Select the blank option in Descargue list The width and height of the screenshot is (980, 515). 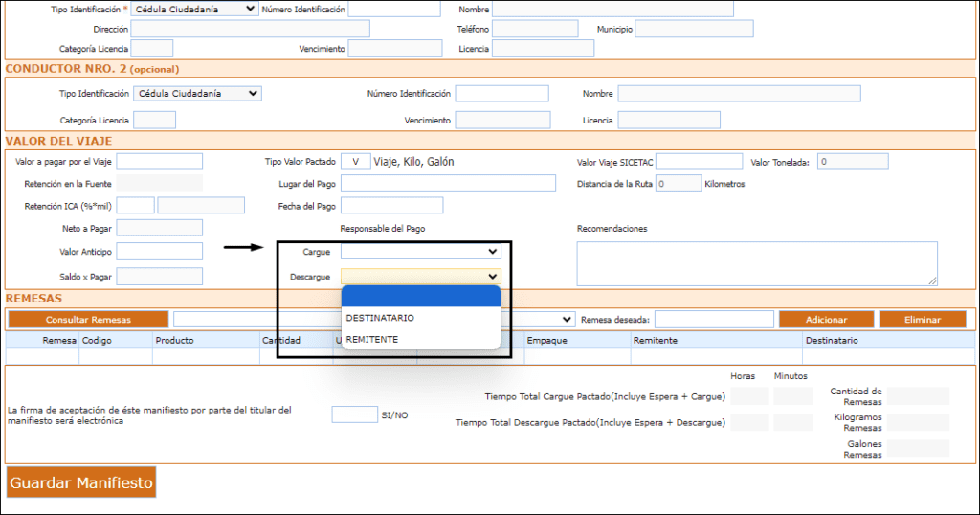420,296
